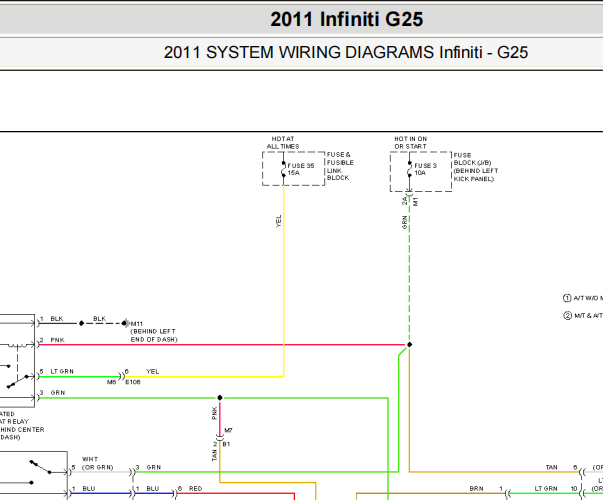
Task: Select the "(BEHIND LEFT END OF DASH)" text
Action: point(154,335)
